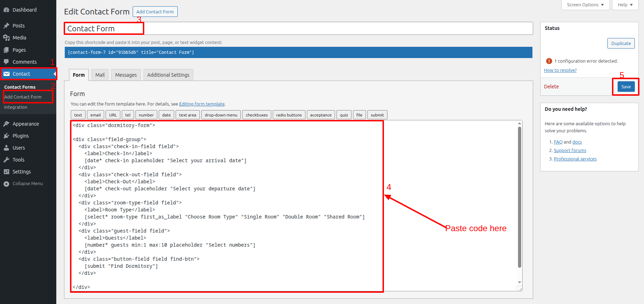Click the form template scrollbar

tap(519, 197)
